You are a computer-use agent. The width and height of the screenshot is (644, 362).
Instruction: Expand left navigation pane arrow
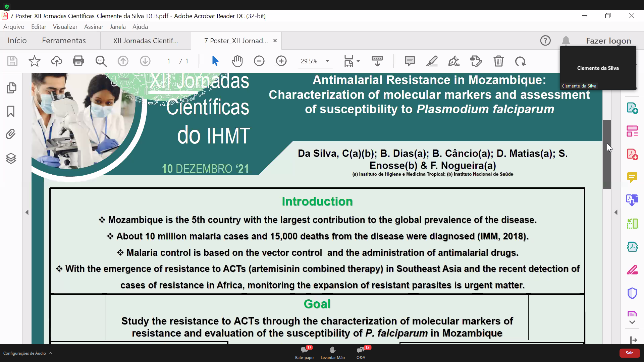pos(27,212)
